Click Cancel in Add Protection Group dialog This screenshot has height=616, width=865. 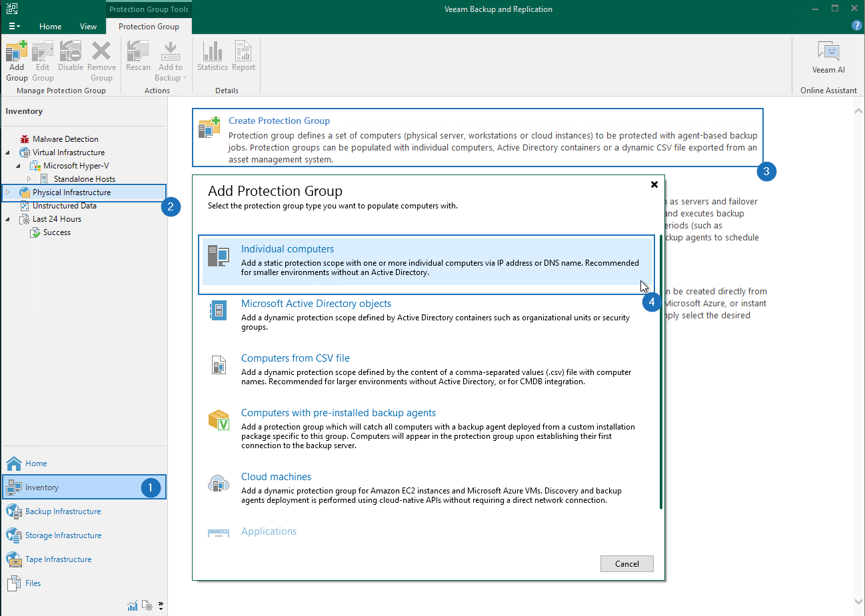[626, 563]
